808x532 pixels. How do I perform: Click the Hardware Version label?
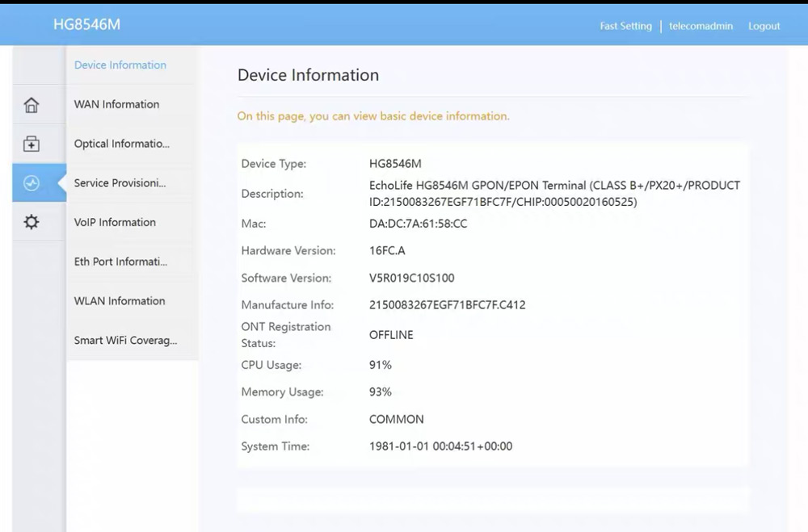click(x=288, y=251)
